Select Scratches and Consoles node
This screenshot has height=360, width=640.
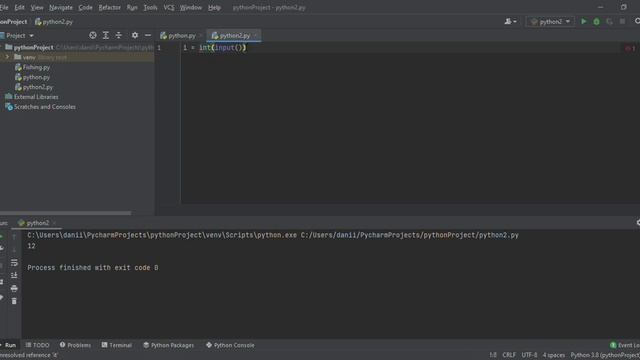44,107
